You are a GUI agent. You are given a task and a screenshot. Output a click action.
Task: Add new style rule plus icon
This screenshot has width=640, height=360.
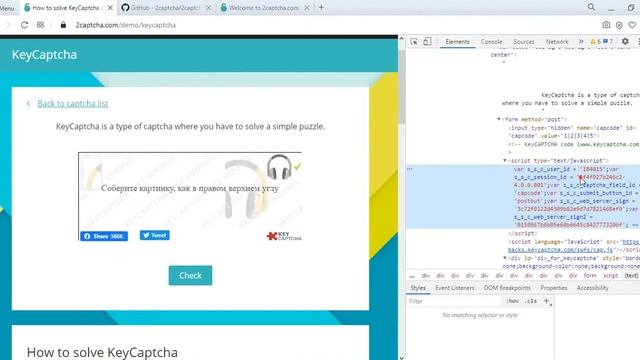[547, 301]
